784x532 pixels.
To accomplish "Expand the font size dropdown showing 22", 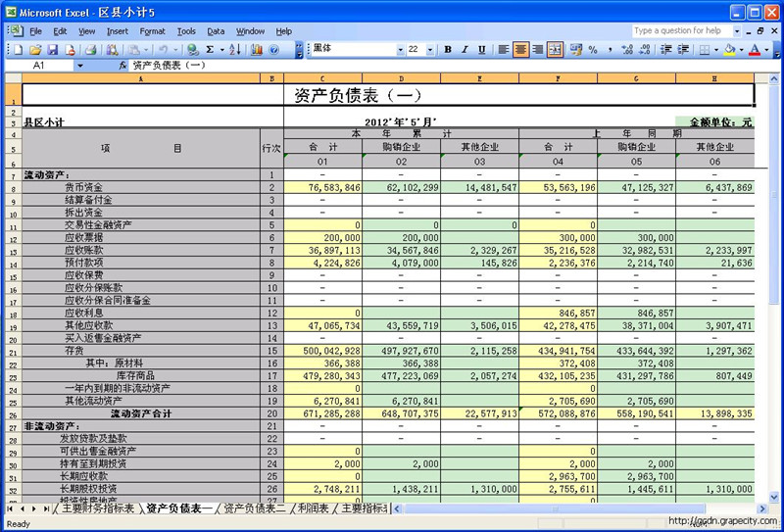I will pyautogui.click(x=428, y=49).
